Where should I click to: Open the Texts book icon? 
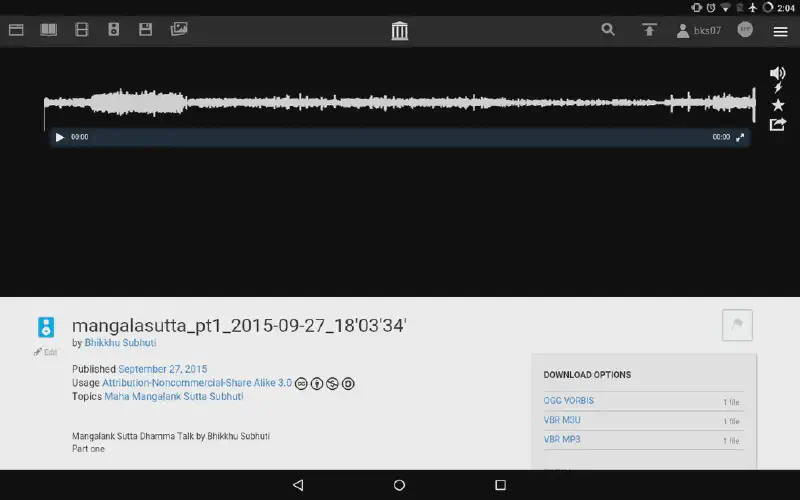click(48, 30)
